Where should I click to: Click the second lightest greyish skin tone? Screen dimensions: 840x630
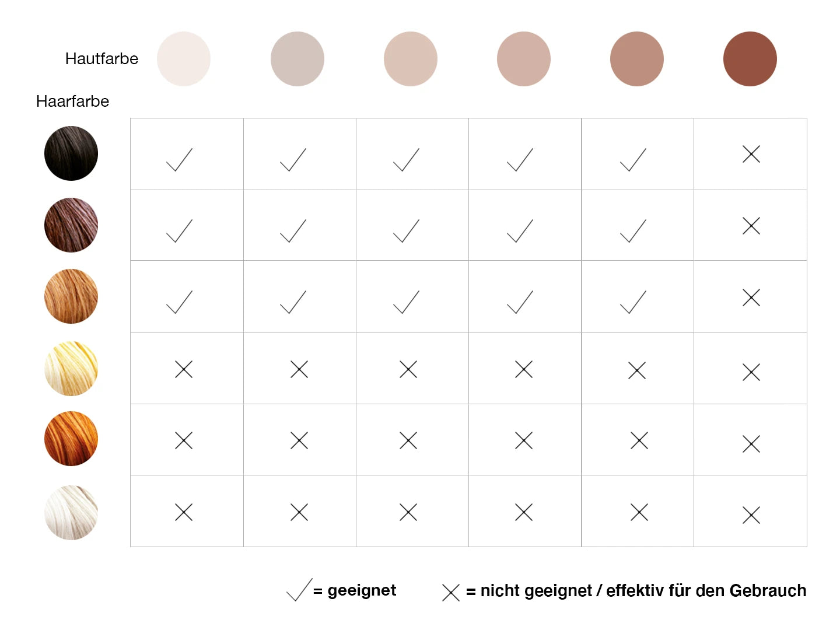tap(297, 59)
